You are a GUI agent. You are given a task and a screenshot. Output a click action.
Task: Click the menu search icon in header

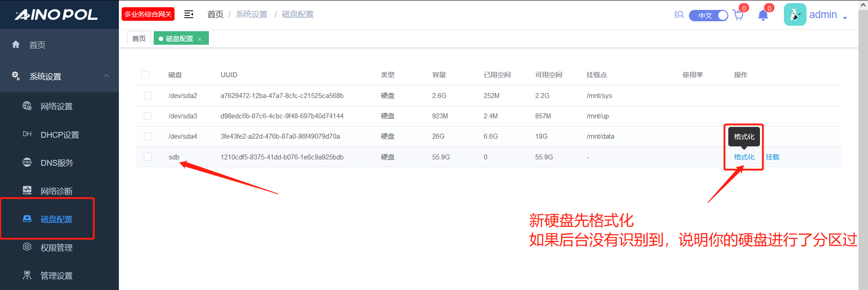pyautogui.click(x=679, y=15)
